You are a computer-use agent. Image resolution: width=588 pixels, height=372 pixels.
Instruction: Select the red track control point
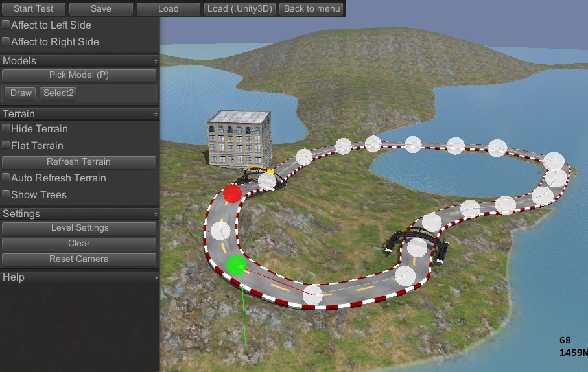233,194
